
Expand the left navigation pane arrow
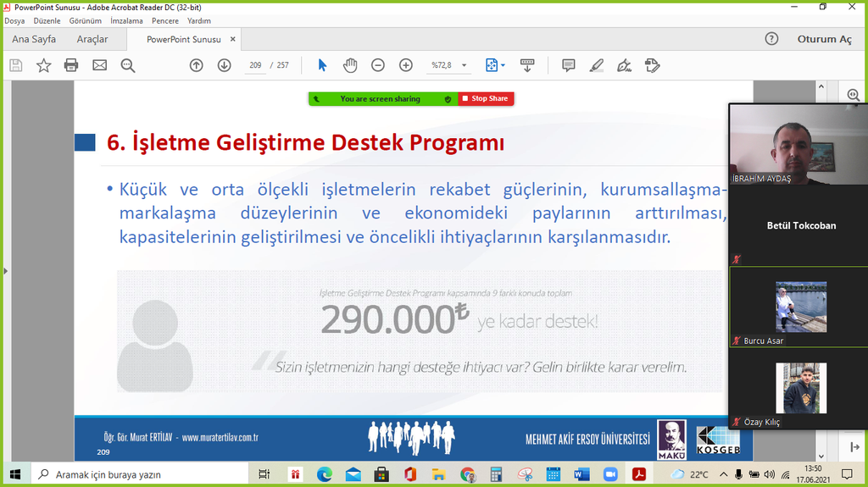[6, 271]
